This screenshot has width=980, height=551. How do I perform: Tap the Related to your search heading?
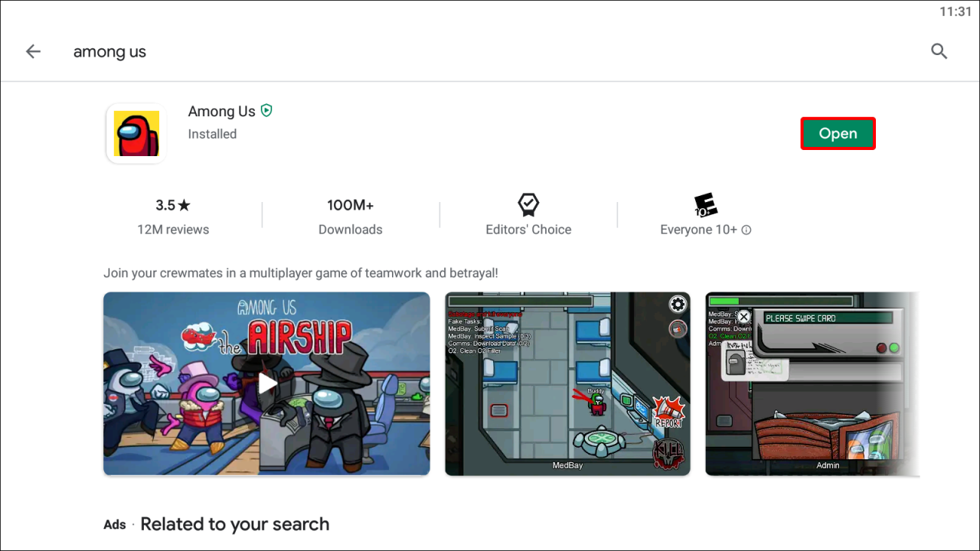[x=235, y=524]
